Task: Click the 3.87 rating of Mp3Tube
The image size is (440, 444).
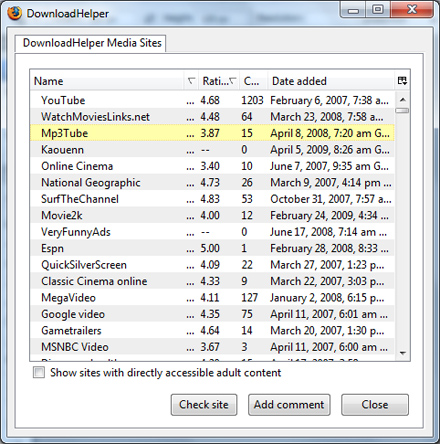Action: coord(210,133)
